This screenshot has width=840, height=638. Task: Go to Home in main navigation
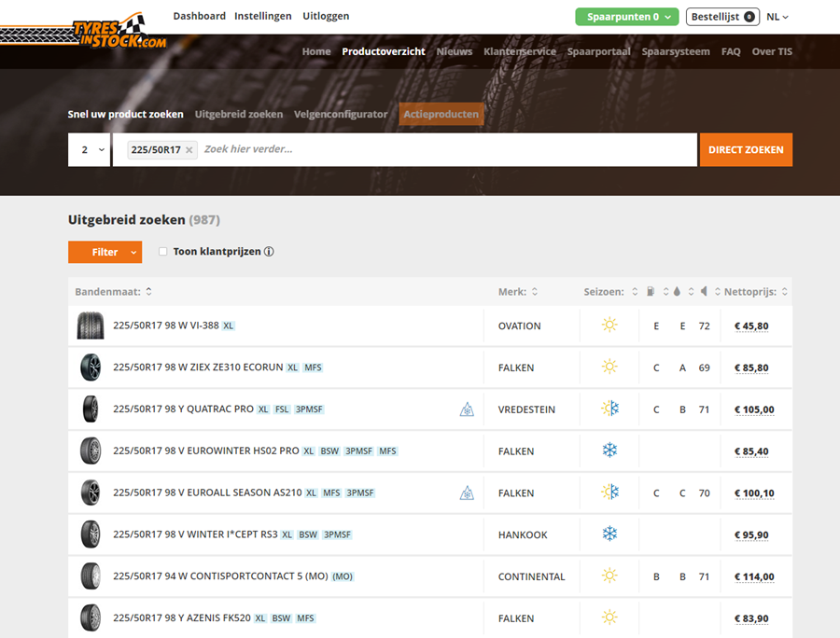click(316, 51)
